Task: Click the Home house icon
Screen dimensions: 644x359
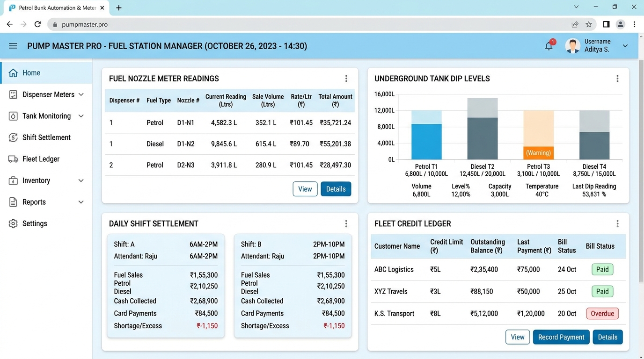Action: pyautogui.click(x=13, y=73)
